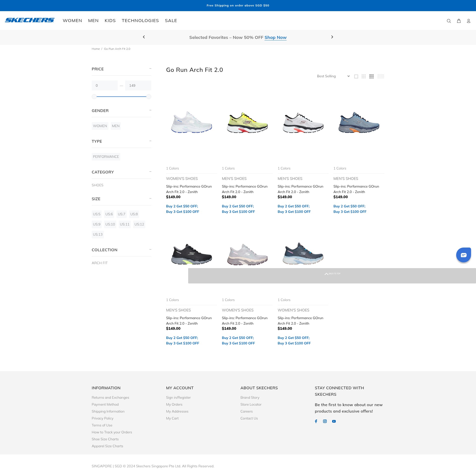Open the search icon in header
Viewport: 476px width, 475px height.
click(449, 21)
